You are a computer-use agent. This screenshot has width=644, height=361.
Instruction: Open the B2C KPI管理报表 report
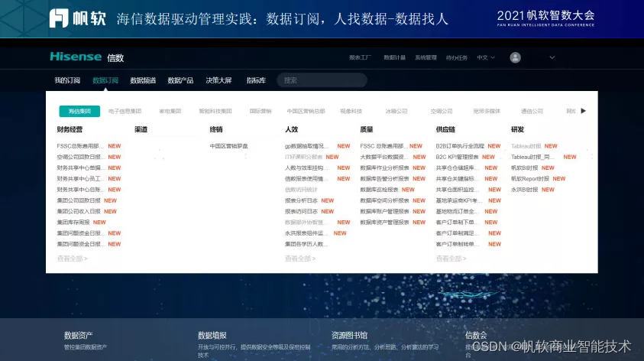457,157
